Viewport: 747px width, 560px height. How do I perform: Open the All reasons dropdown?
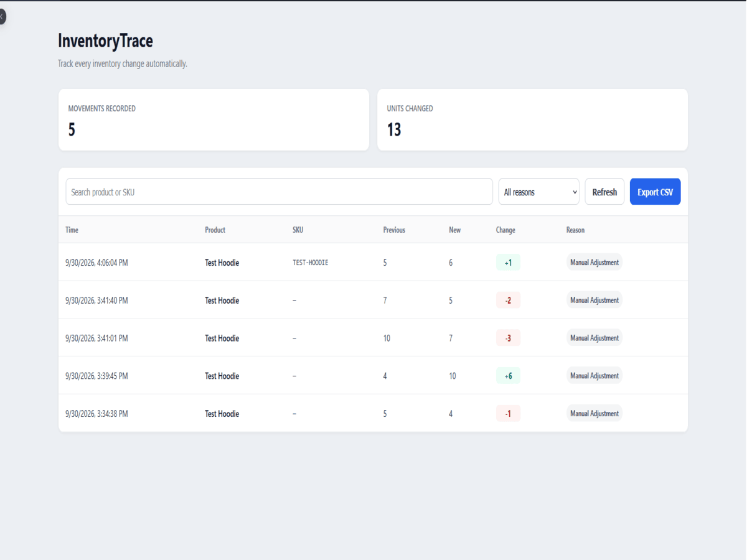539,192
